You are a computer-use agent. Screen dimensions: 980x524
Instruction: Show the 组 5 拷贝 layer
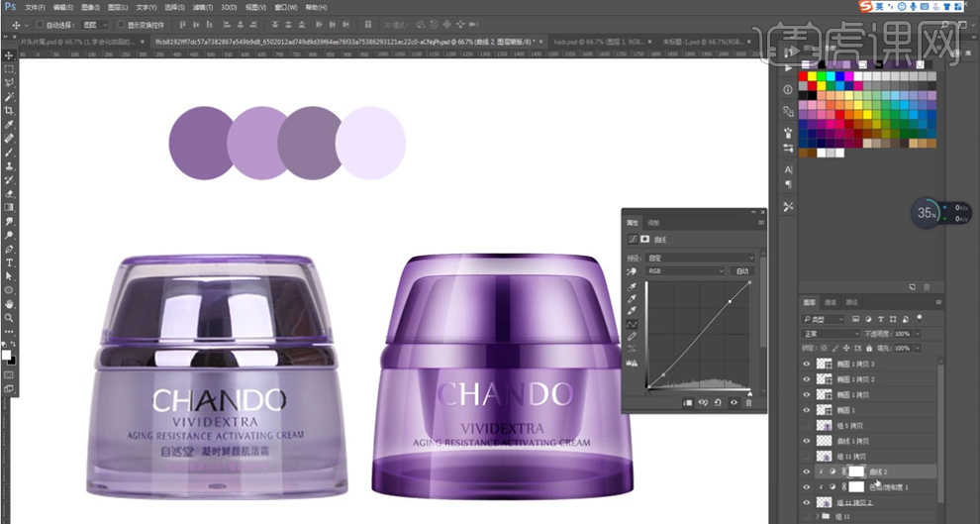pos(806,425)
